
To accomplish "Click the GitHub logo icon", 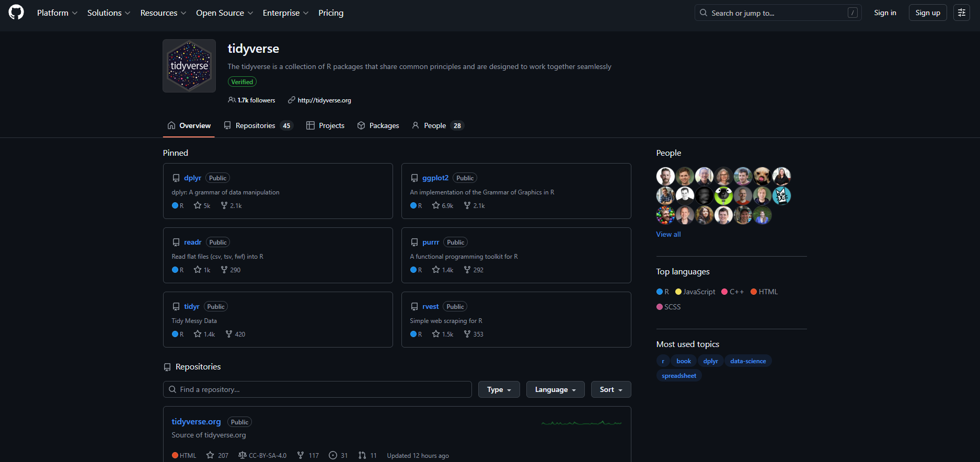I will (x=16, y=13).
